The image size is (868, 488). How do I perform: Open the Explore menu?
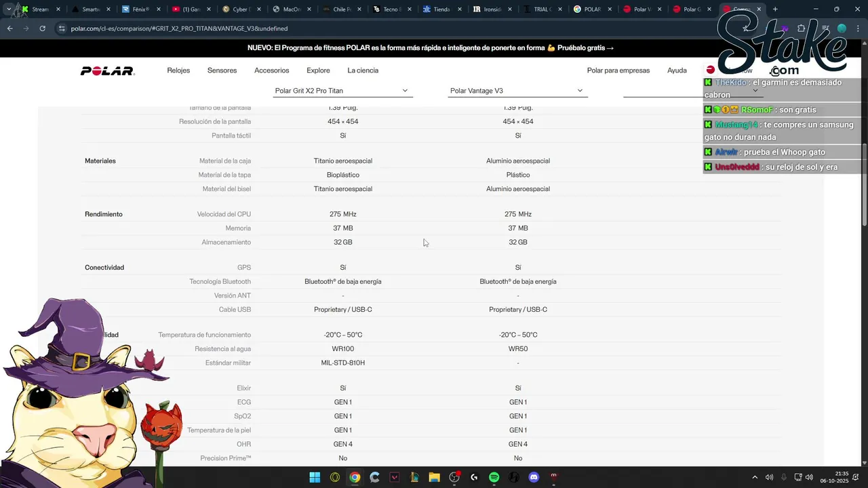[x=318, y=70]
